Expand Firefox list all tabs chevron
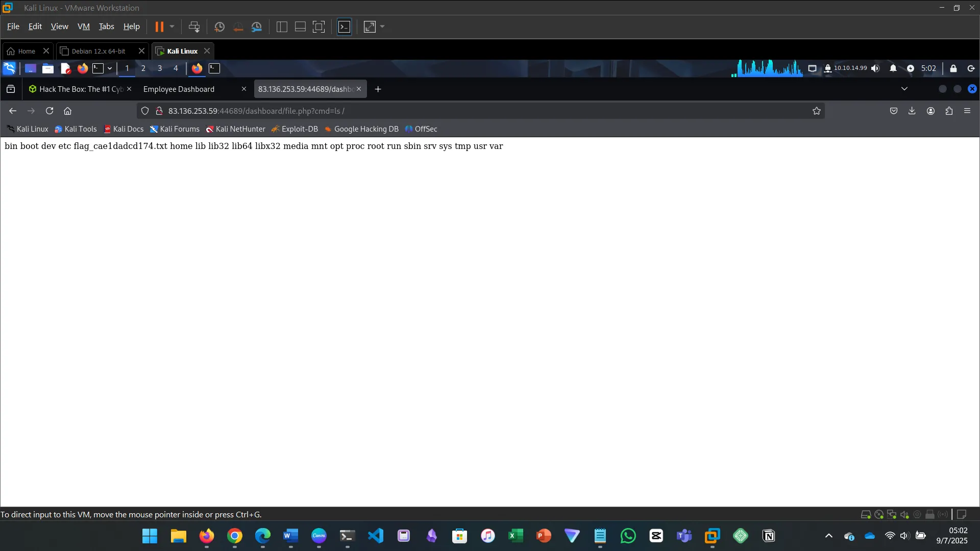 pyautogui.click(x=904, y=89)
